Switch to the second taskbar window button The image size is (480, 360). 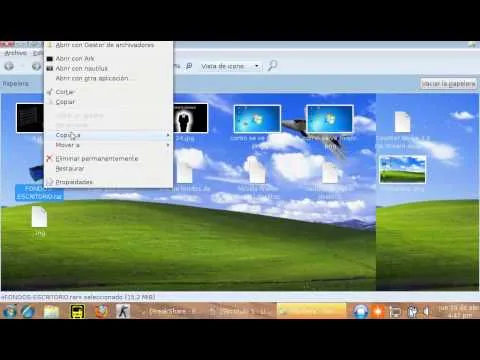click(x=241, y=311)
